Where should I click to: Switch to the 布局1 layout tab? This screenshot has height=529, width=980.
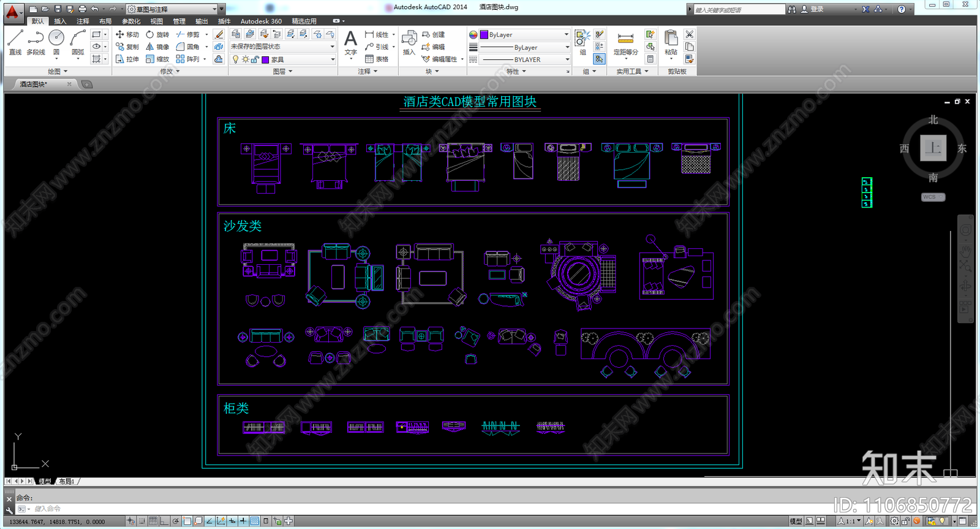click(x=67, y=481)
